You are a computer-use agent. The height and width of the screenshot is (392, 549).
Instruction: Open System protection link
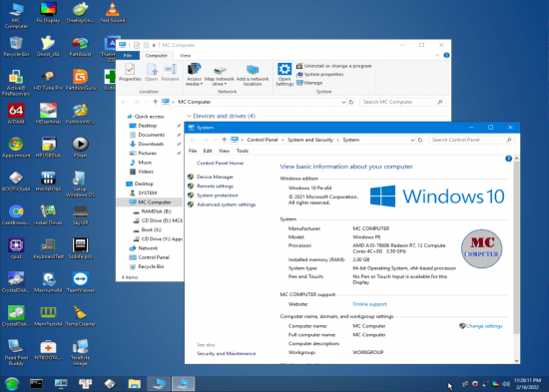pyautogui.click(x=218, y=196)
